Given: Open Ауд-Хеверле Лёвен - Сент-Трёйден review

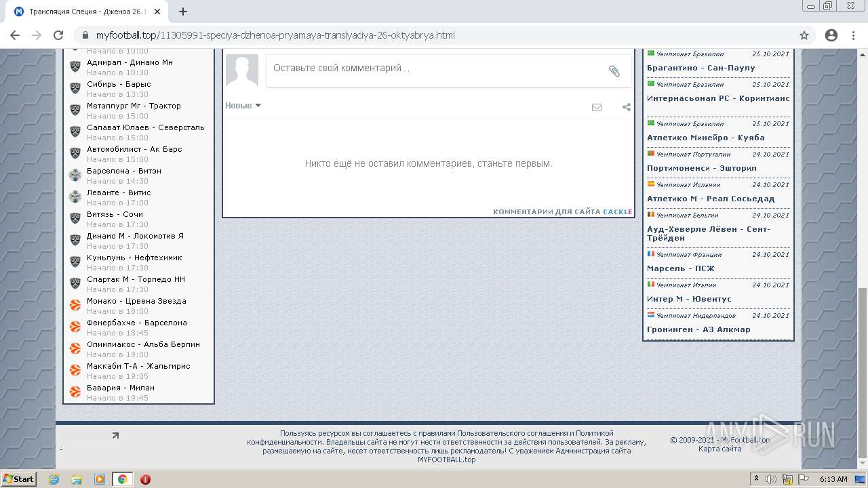Looking at the screenshot, I should 709,233.
